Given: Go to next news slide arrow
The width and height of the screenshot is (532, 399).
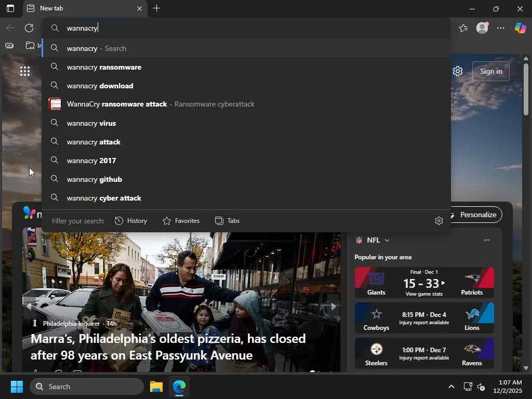Looking at the screenshot, I should (x=334, y=307).
